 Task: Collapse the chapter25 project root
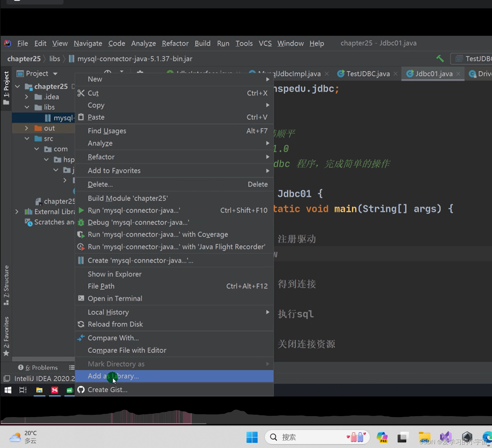17,86
